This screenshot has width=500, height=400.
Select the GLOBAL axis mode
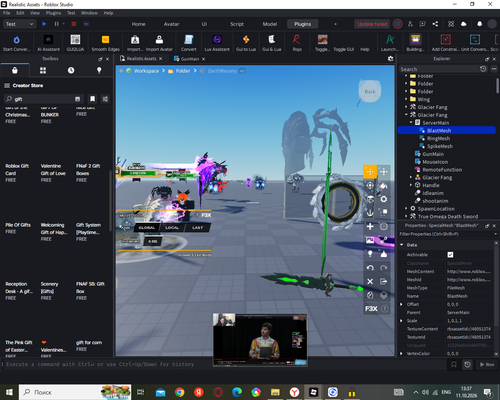tap(147, 228)
